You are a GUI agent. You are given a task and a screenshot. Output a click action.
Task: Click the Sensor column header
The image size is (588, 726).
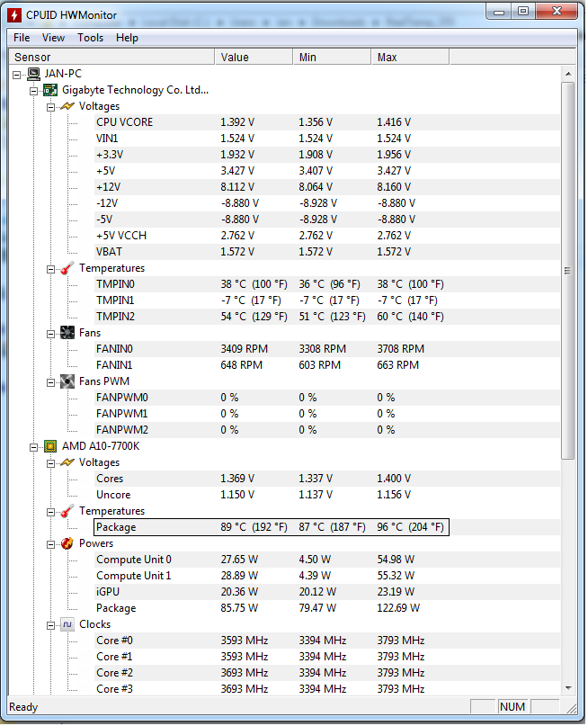point(112,57)
